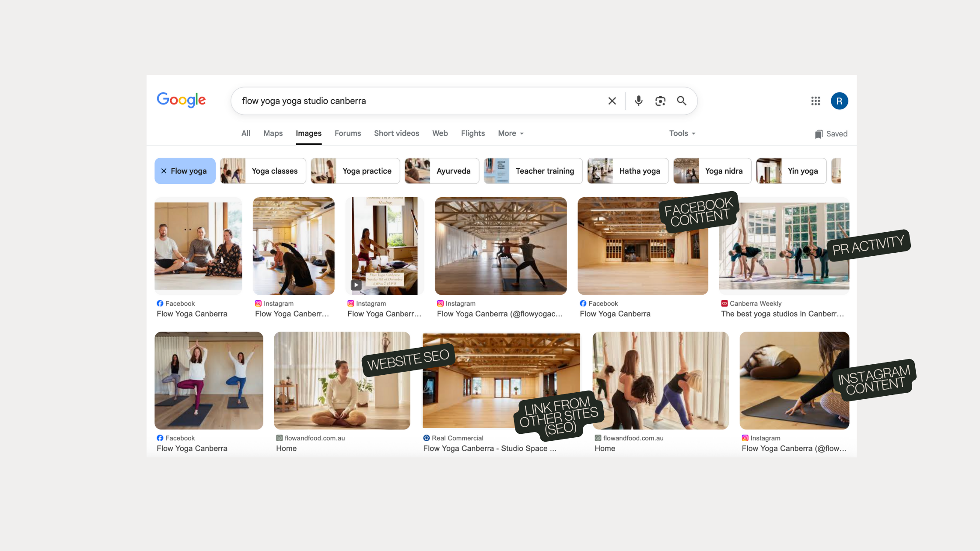Switch to the Short videos tab

pyautogui.click(x=396, y=133)
